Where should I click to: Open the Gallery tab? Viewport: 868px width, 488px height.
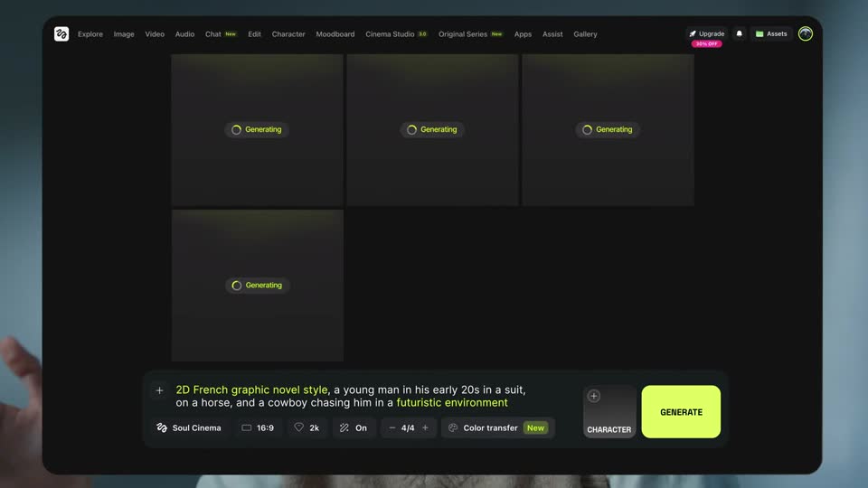585,34
